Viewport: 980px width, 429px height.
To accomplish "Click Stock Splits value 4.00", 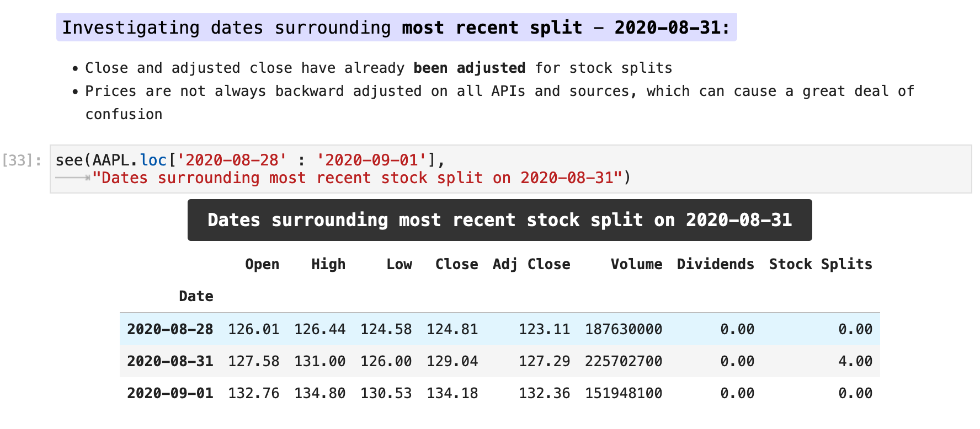I will coord(855,361).
